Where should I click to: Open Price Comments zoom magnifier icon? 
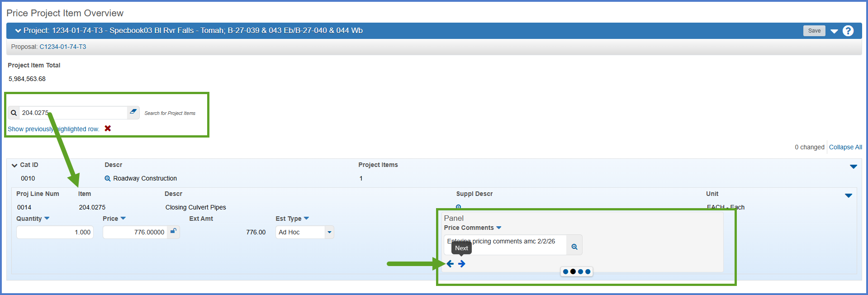point(574,247)
